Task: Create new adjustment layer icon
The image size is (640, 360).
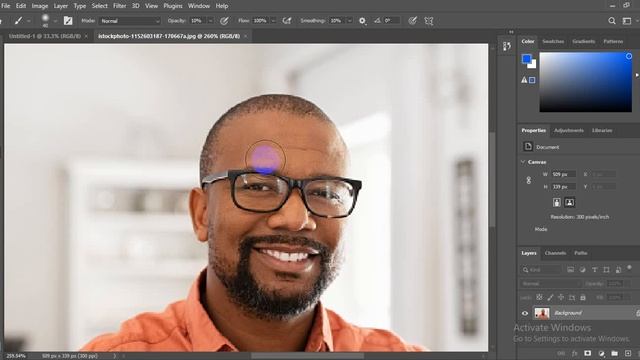Action: click(x=601, y=353)
